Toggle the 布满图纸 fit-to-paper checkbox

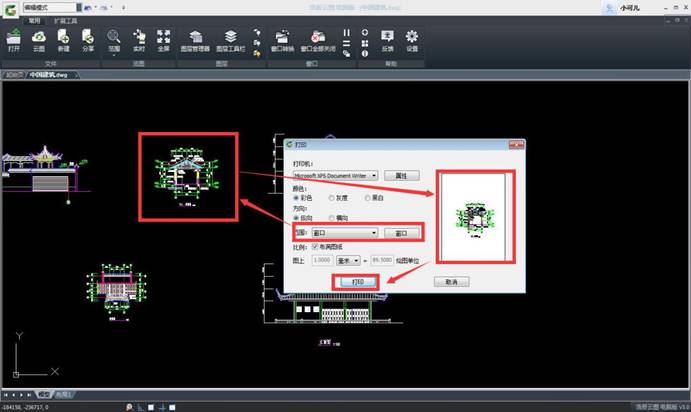click(316, 246)
